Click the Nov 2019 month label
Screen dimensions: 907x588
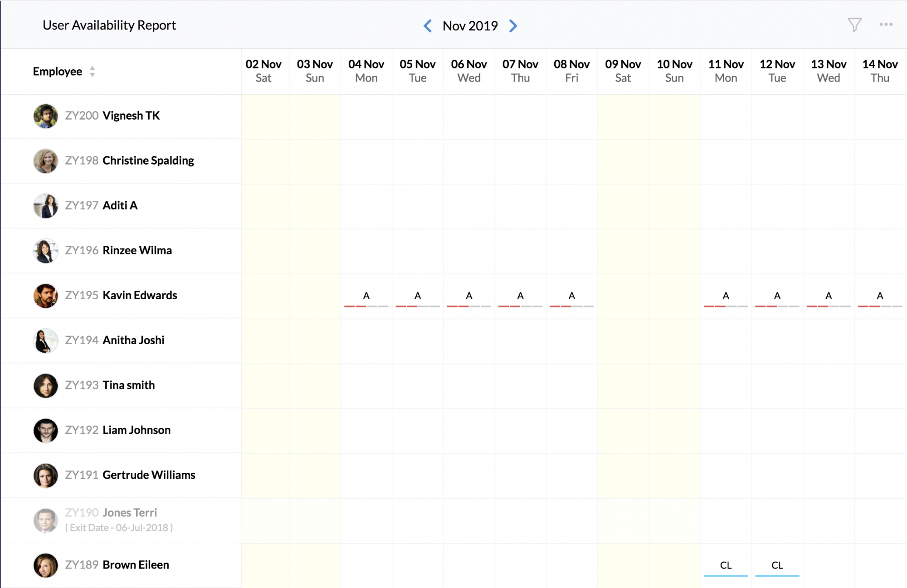(470, 26)
